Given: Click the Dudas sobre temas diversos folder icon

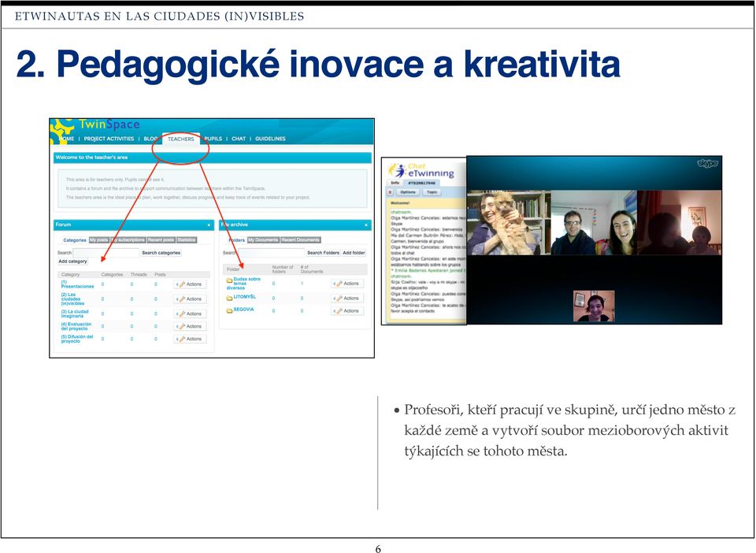Looking at the screenshot, I should pos(229,280).
